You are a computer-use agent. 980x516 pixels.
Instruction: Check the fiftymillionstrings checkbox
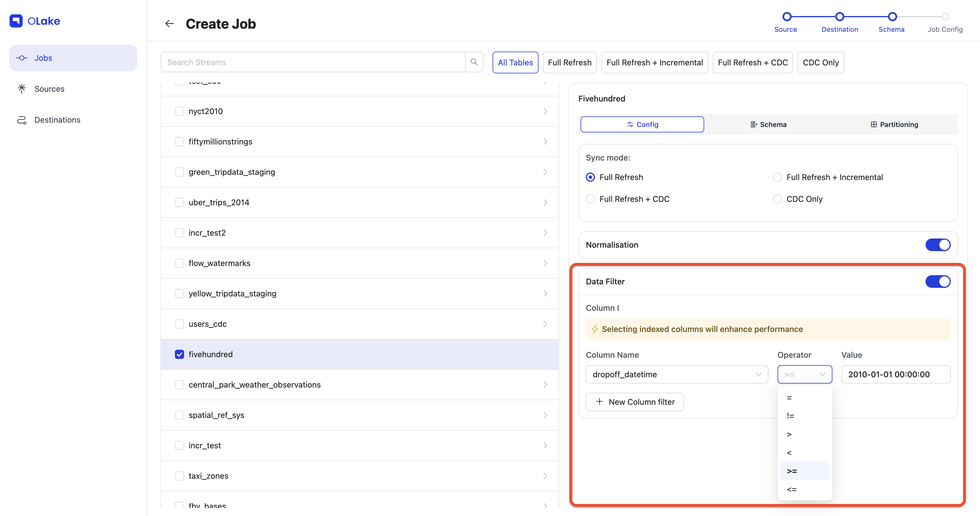point(179,141)
